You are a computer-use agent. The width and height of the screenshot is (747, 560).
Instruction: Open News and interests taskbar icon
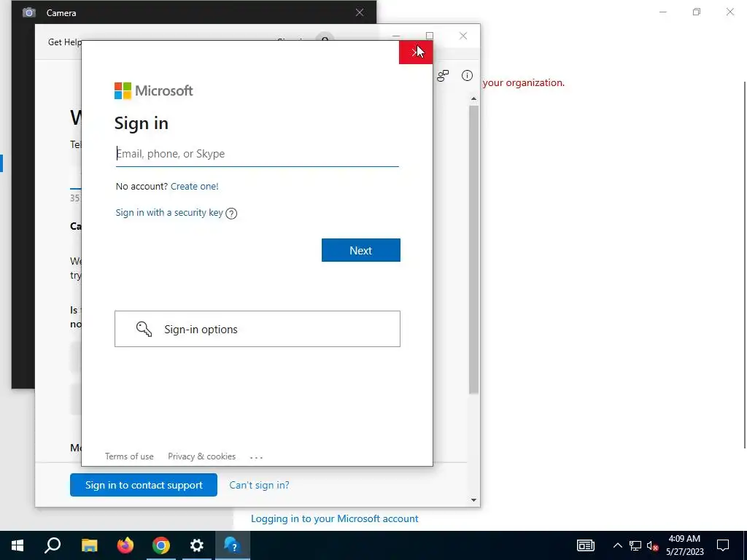click(586, 545)
